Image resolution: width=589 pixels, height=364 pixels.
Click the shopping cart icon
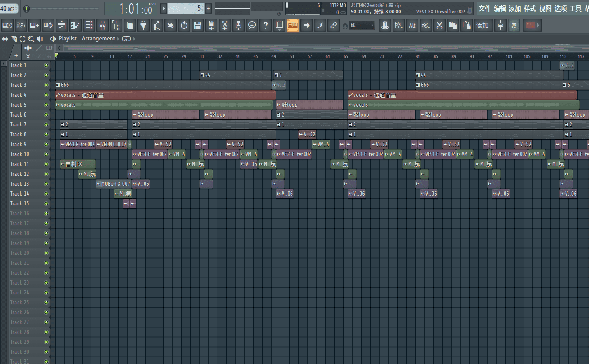tap(514, 26)
